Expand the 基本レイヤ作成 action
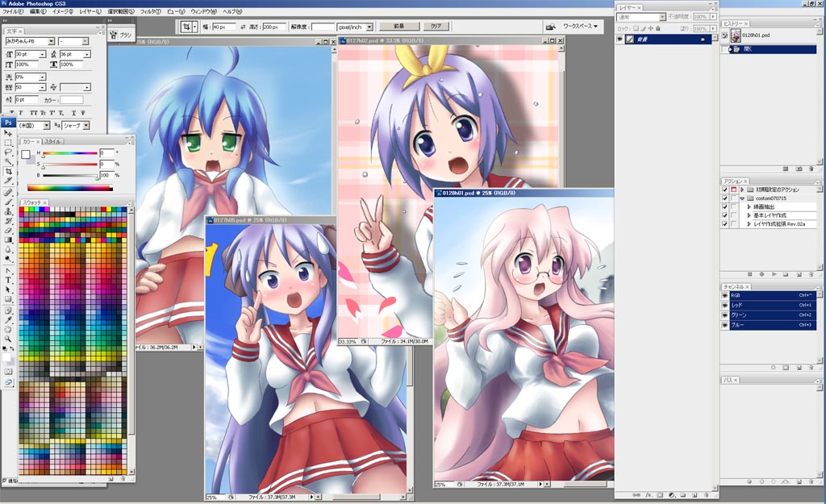This screenshot has height=504, width=826. tap(749, 215)
